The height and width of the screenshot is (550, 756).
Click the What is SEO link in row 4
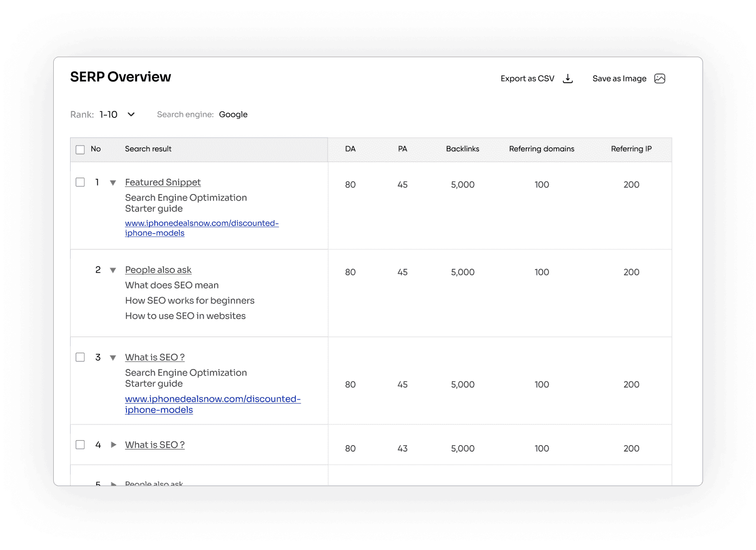(154, 445)
